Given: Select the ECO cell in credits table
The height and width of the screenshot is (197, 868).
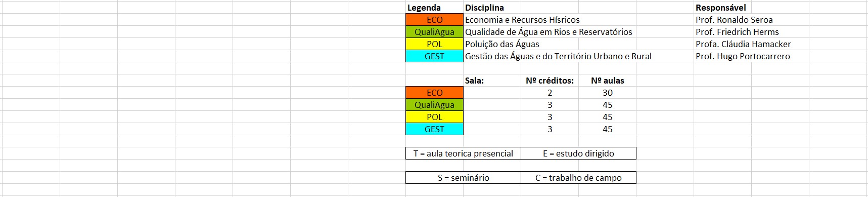Looking at the screenshot, I should (x=434, y=93).
